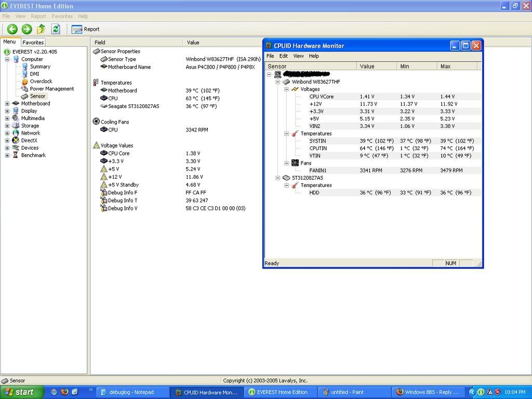Expand the Network tree node
The image size is (532, 399).
point(7,133)
